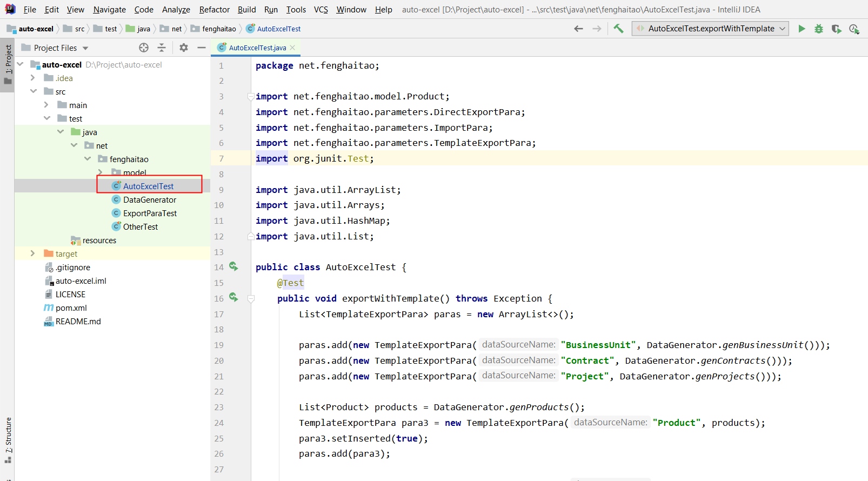This screenshot has height=481, width=868.
Task: Open the Navigate menu
Action: [x=109, y=9]
